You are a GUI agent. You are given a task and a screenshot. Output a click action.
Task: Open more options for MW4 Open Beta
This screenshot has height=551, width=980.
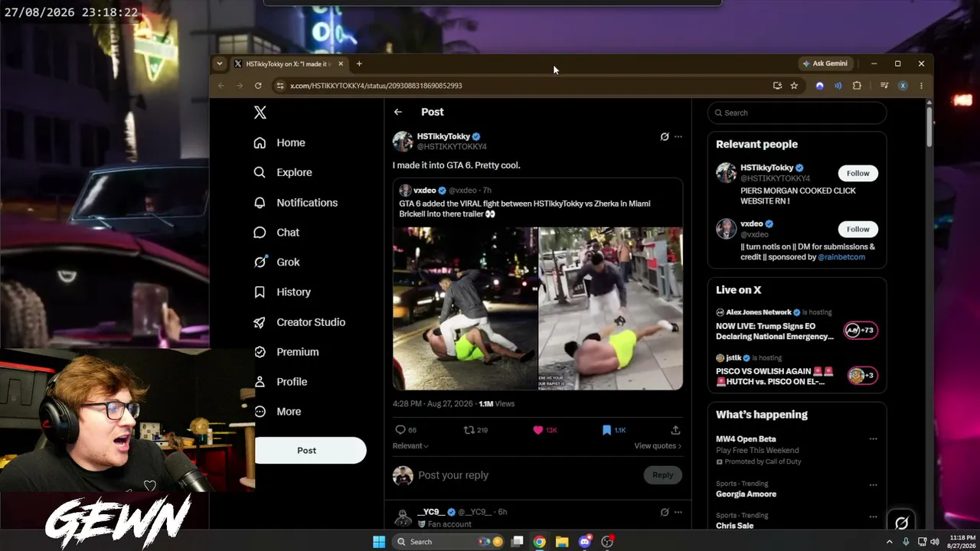(873, 439)
